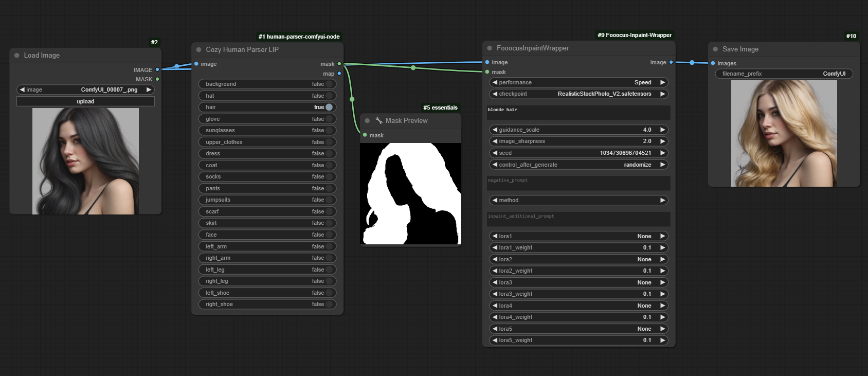
Task: Click the black and white mask preview
Action: [x=410, y=193]
